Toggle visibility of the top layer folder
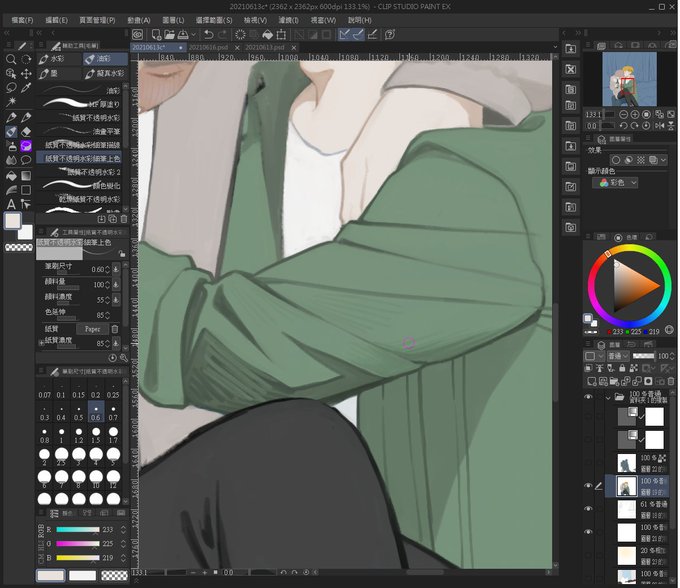The width and height of the screenshot is (680, 588). [x=588, y=397]
